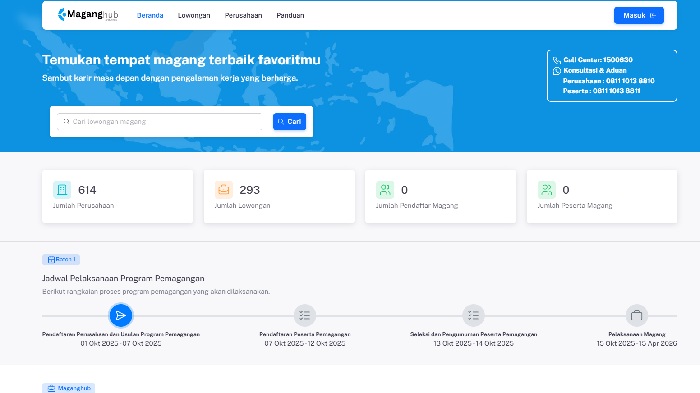The height and width of the screenshot is (393, 700).
Task: Click the building icon in Jumlah Perusahaan card
Action: coord(62,190)
